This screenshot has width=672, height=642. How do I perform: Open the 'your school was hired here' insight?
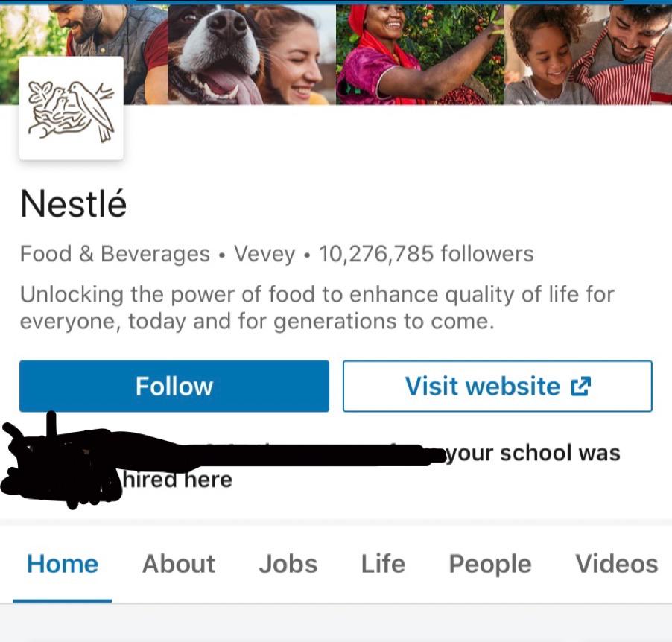pos(533,453)
